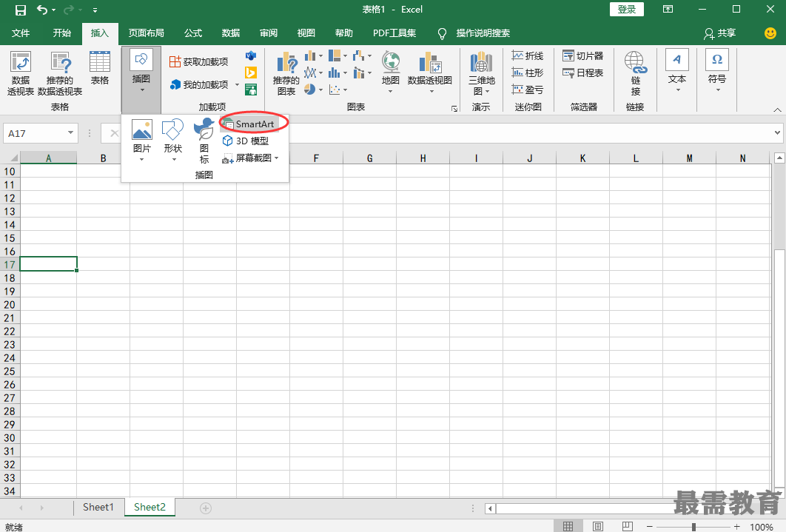Viewport: 786px width, 532px height.
Task: Click the 3D Map (三维地图) icon
Action: [x=481, y=73]
